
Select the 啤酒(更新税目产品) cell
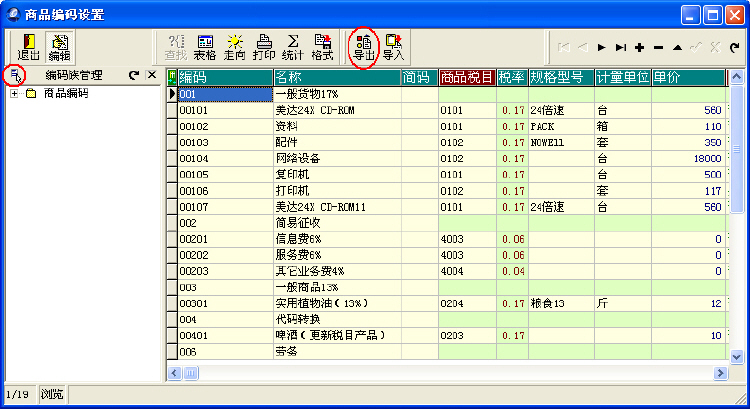pyautogui.click(x=337, y=335)
